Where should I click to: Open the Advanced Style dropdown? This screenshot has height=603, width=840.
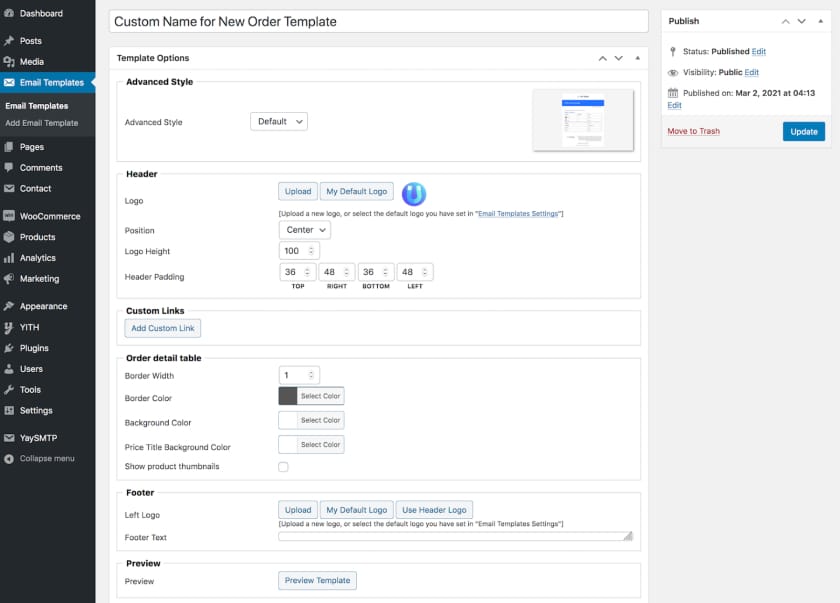tap(279, 122)
